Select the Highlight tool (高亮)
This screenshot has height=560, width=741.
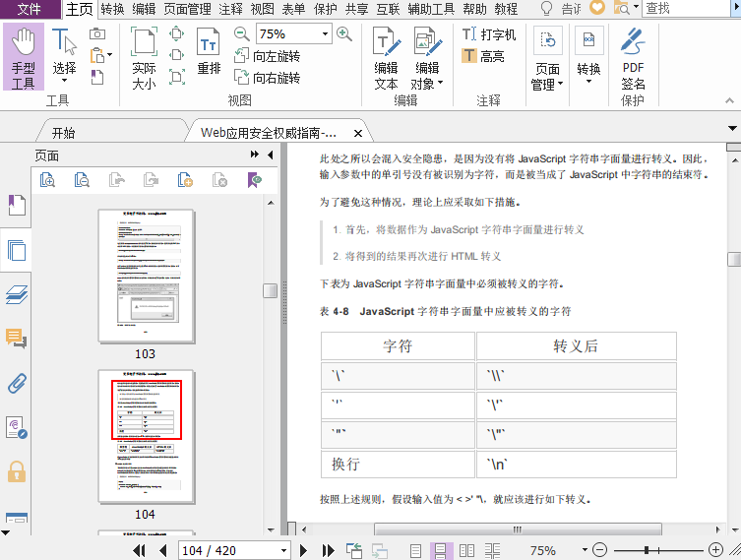(483, 56)
